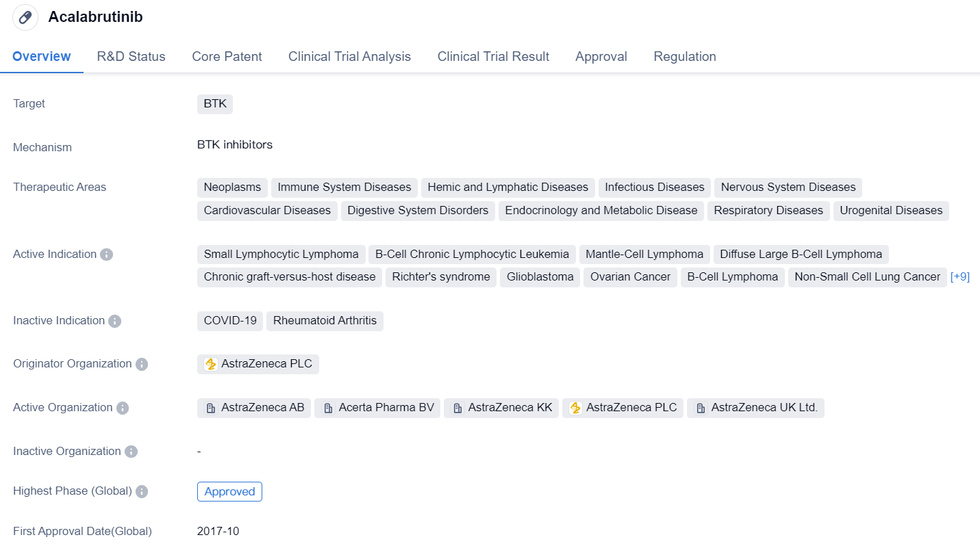Click the Approved phase badge
This screenshot has width=980, height=546.
coord(229,491)
